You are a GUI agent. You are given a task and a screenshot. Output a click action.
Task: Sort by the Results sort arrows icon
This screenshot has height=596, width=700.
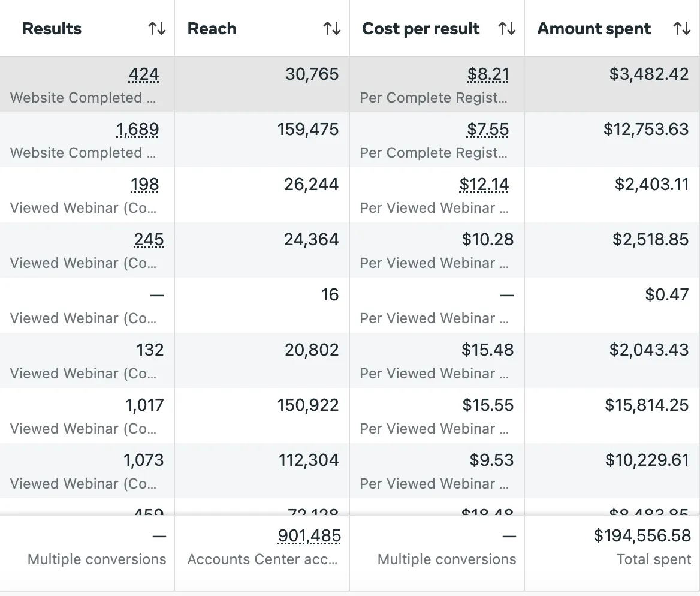coord(157,28)
